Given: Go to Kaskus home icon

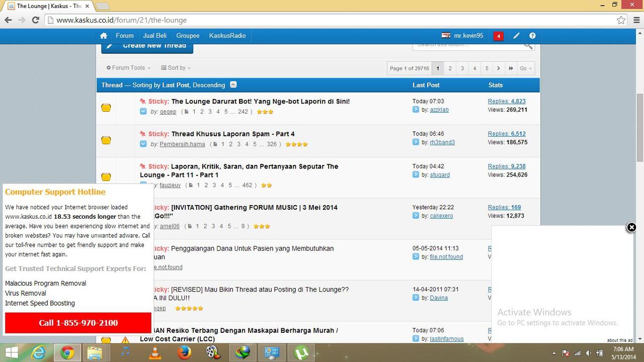Looking at the screenshot, I should click(104, 36).
